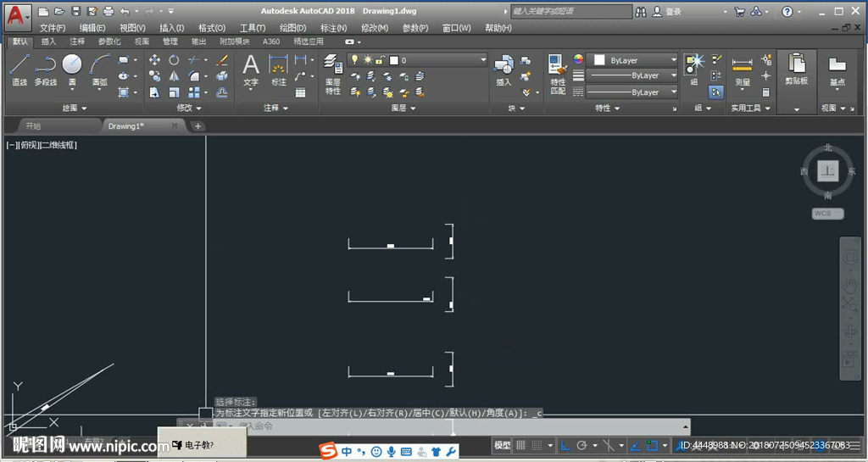Click the Move tool in Modify panel
This screenshot has height=462, width=868.
point(154,59)
